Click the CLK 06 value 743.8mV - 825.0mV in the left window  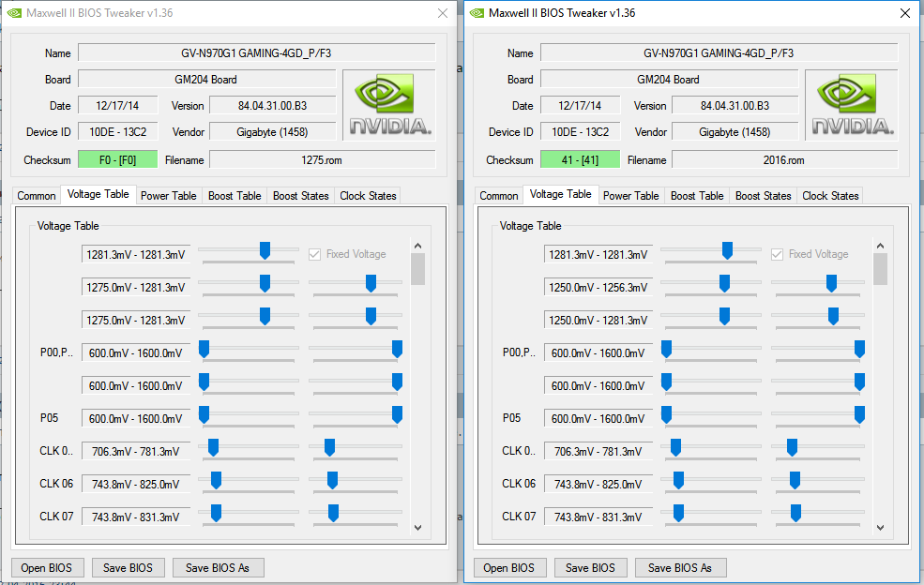[135, 485]
